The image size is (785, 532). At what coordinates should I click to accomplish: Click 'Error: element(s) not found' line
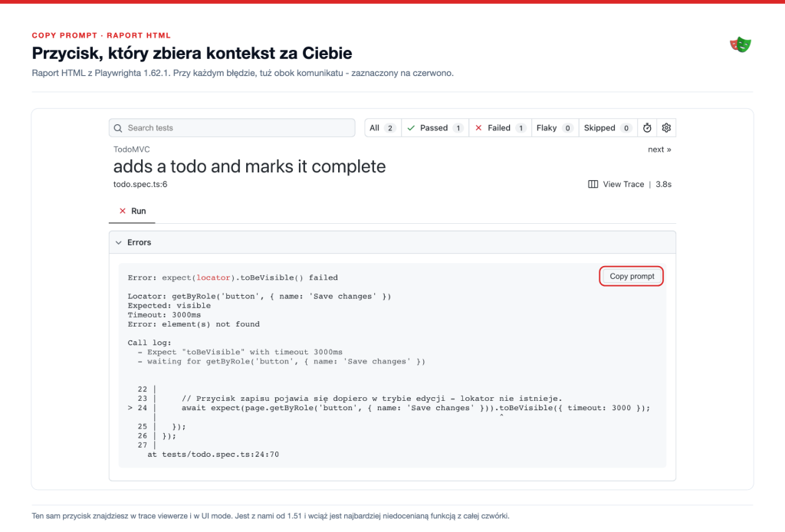click(x=194, y=324)
